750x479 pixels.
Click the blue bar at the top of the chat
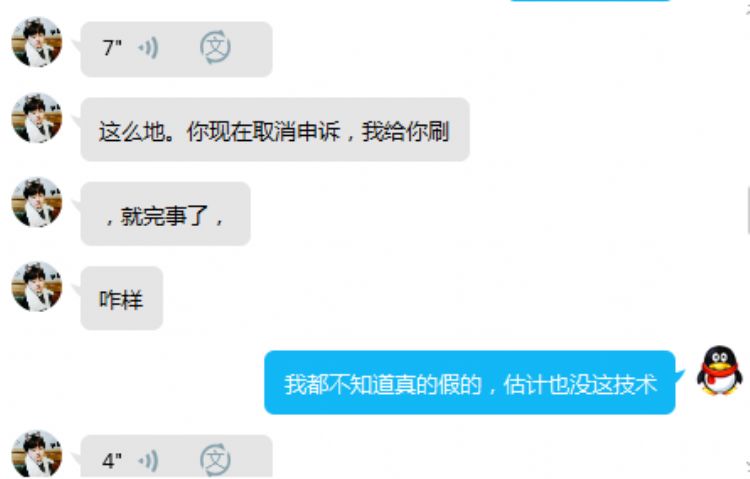click(590, 0)
